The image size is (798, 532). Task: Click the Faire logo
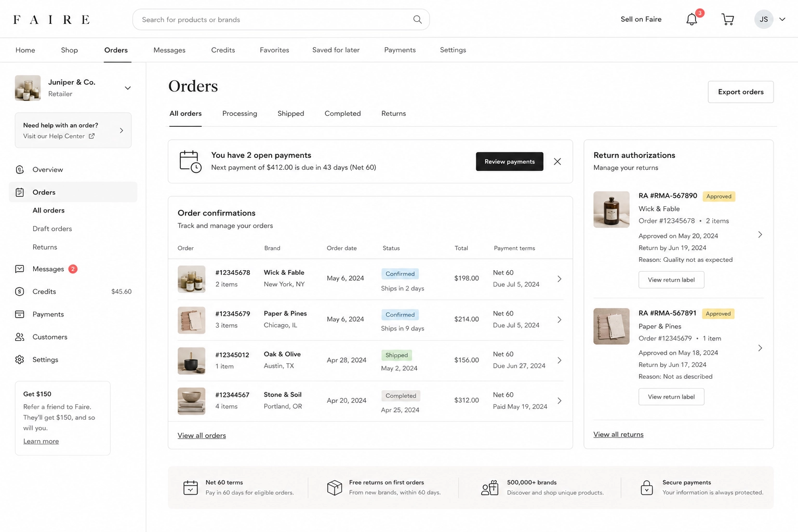point(51,20)
